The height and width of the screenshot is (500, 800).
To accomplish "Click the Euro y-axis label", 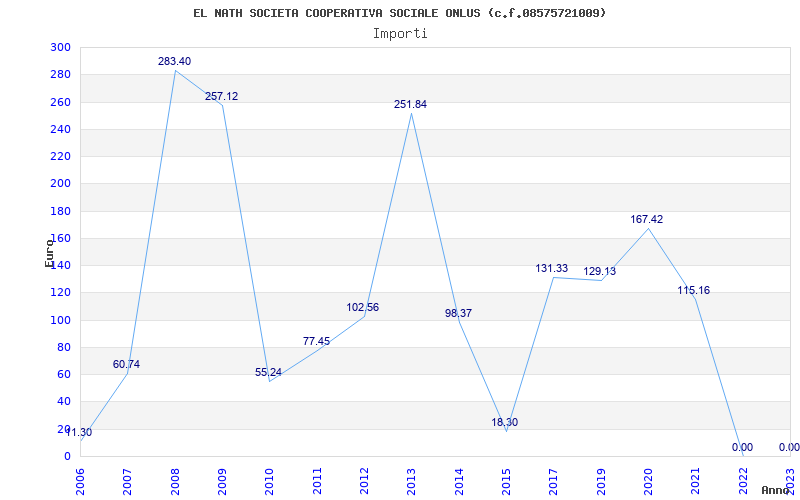I will tap(49, 253).
